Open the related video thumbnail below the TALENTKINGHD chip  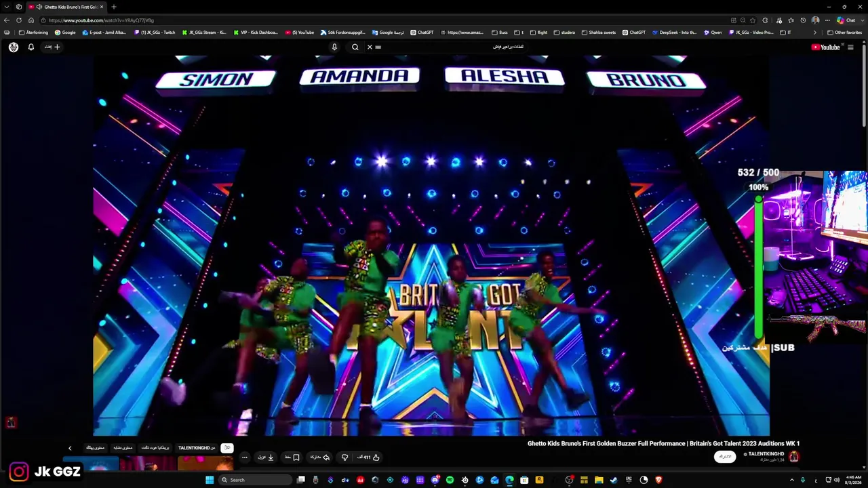pyautogui.click(x=205, y=464)
